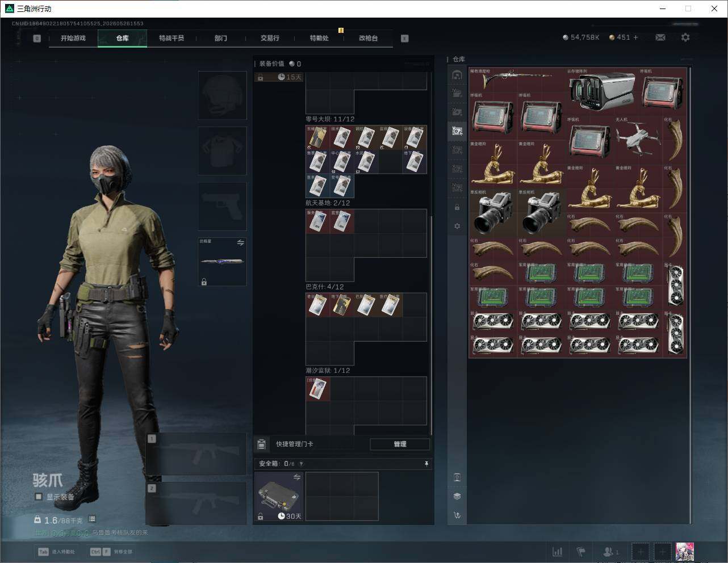Click the right tab-navigation arrow icon
728x563 pixels.
click(x=405, y=39)
